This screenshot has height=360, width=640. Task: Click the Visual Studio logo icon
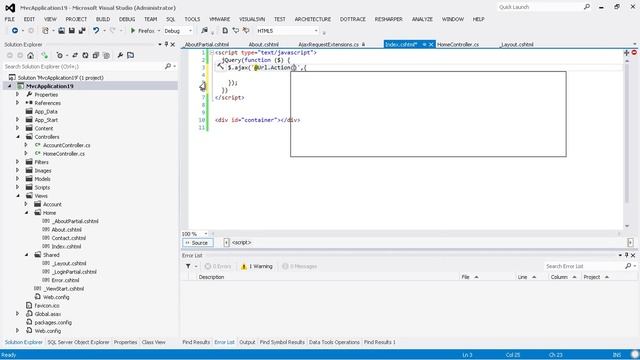pos(10,8)
